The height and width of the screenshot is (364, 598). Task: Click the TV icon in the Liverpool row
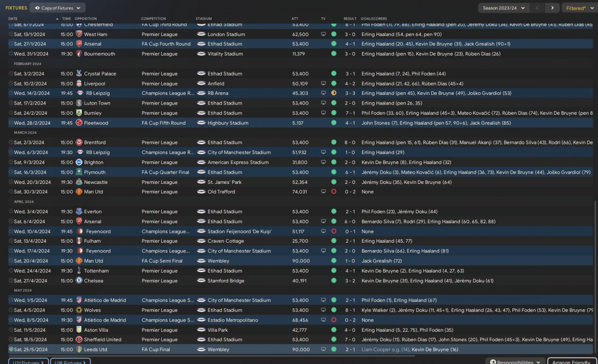pyautogui.click(x=323, y=84)
